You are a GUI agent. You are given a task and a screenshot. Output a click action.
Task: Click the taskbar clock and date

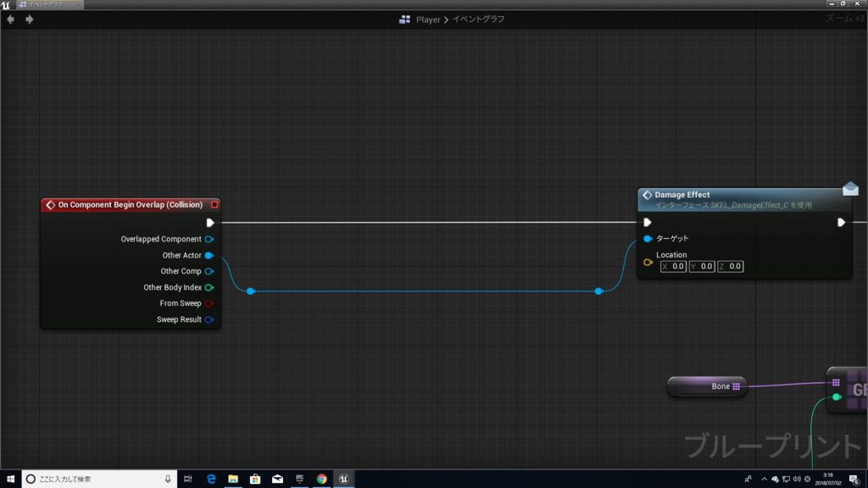pyautogui.click(x=828, y=480)
